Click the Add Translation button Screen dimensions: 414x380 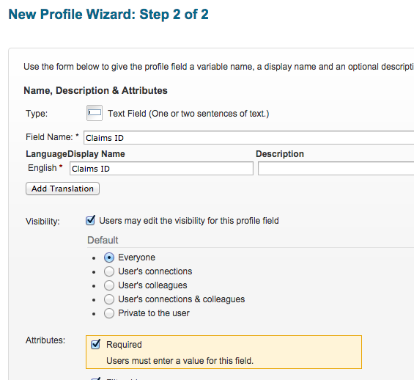pos(63,189)
